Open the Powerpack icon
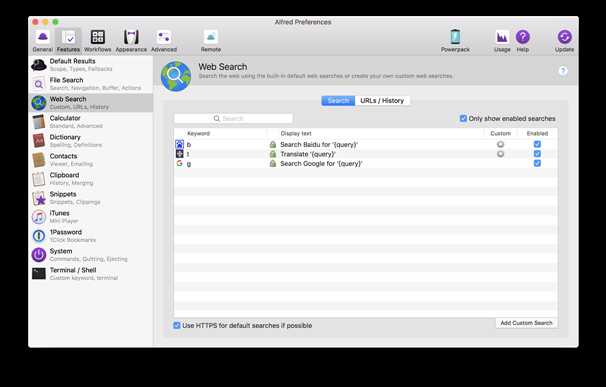The height and width of the screenshot is (387, 606). (455, 41)
